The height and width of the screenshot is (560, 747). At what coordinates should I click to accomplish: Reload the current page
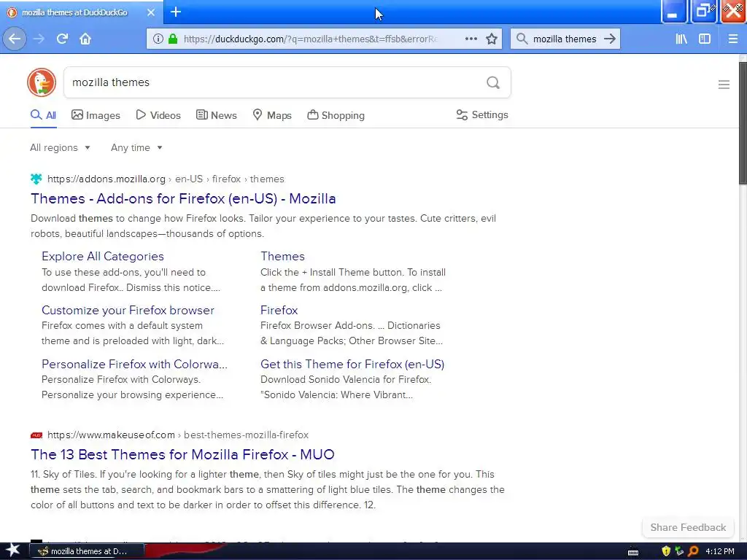[62, 39]
